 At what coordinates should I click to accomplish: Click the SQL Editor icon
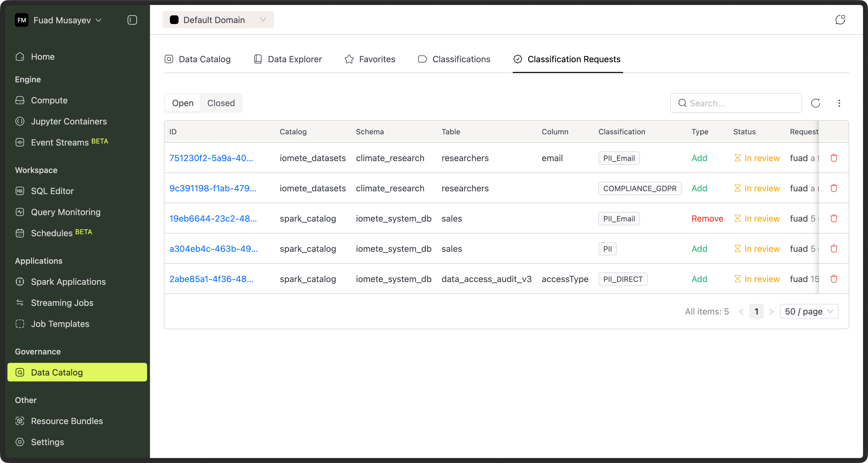[20, 191]
